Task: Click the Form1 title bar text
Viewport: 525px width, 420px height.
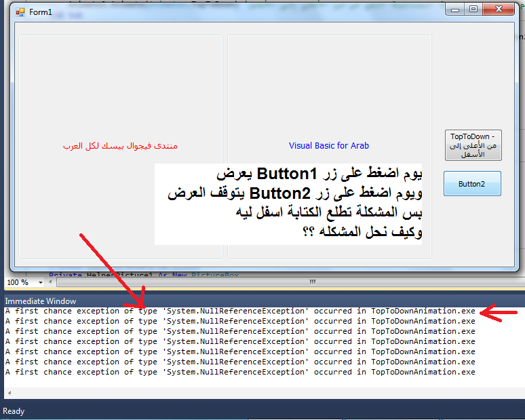Action: [41, 12]
